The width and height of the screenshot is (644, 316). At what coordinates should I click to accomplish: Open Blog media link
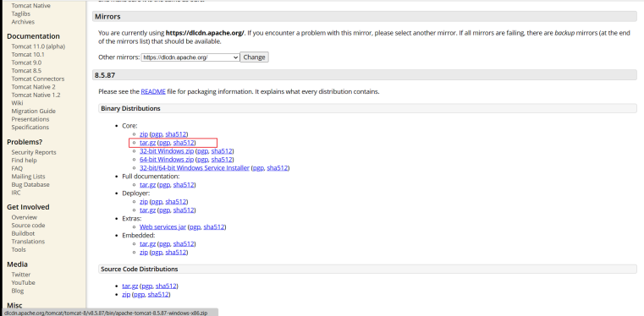pos(18,291)
